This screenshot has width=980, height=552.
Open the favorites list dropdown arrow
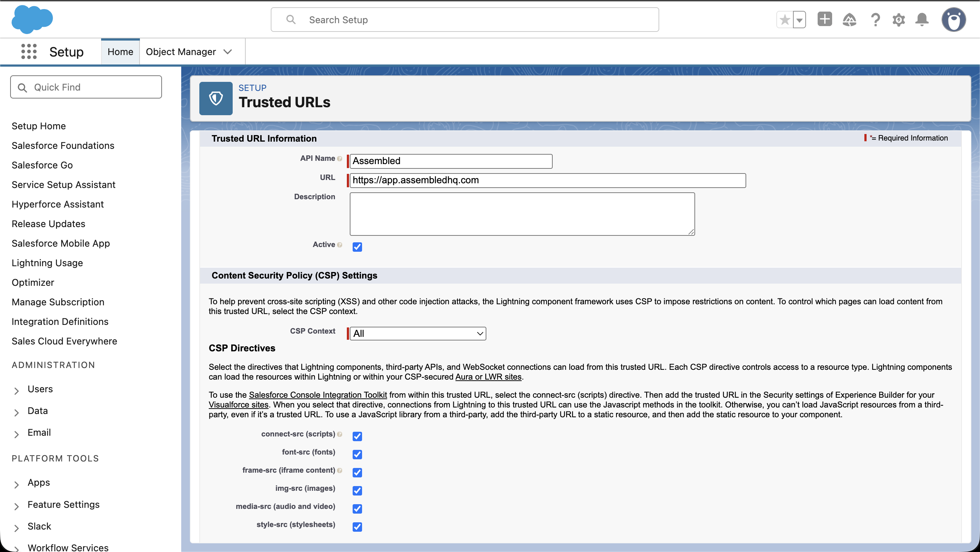tap(799, 20)
